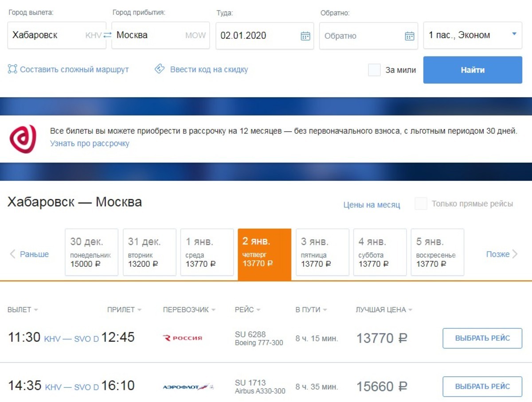The width and height of the screenshot is (532, 402).
Task: Open the "Узнать про рассрочку" link
Action: [90, 144]
